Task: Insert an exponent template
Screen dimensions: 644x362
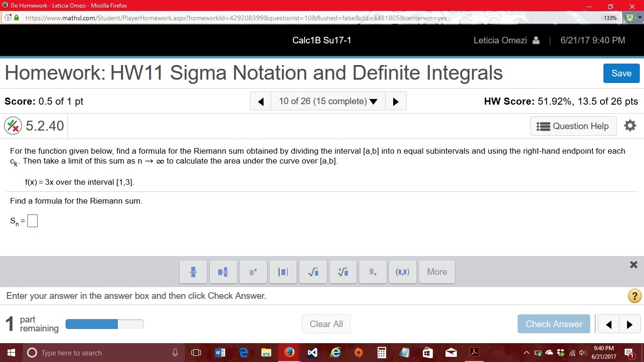Action: [x=253, y=272]
